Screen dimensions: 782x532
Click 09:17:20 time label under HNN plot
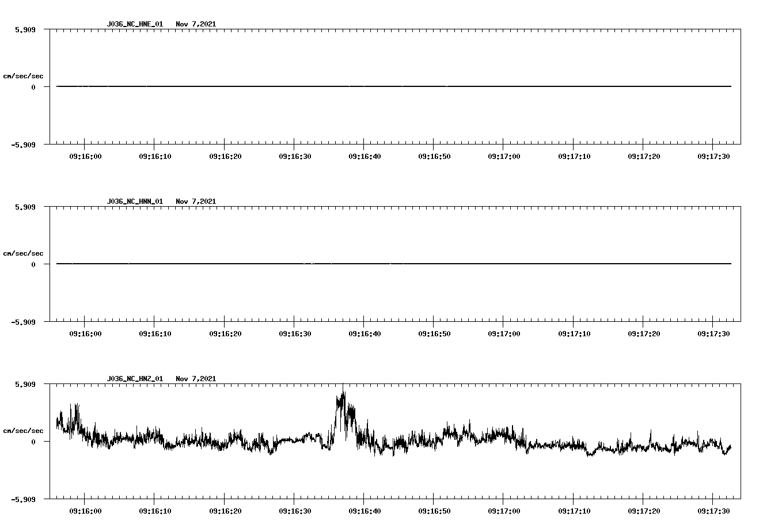pyautogui.click(x=644, y=334)
